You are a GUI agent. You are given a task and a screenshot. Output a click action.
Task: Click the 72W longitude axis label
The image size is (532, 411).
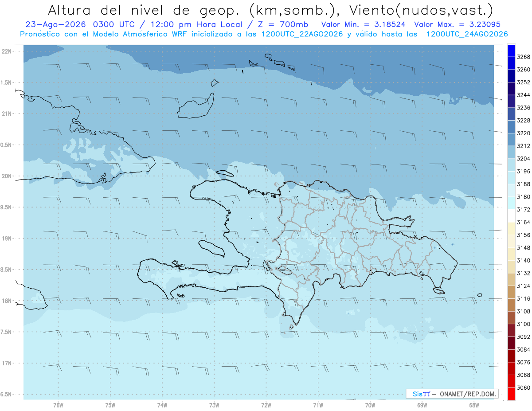pos(266,405)
